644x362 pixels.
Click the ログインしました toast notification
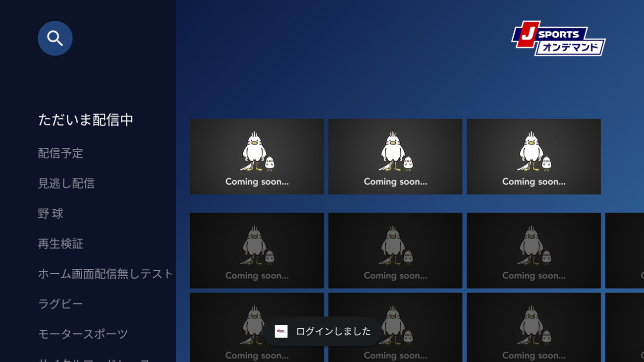pos(322,331)
